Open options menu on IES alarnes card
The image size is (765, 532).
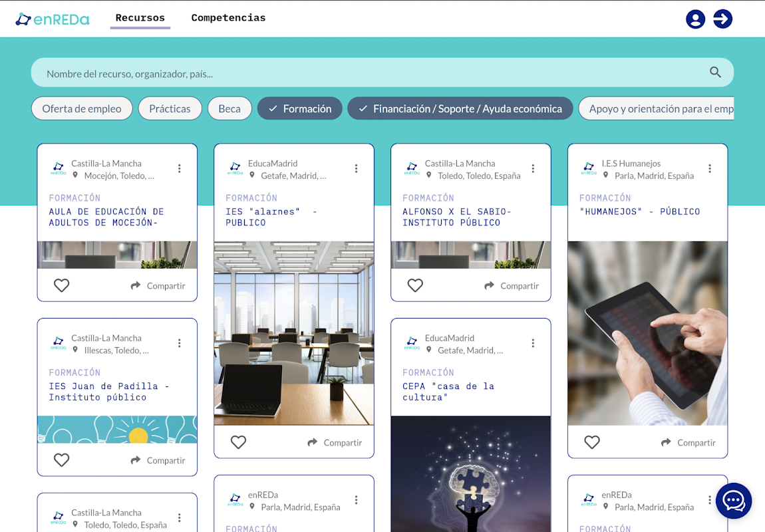point(356,168)
